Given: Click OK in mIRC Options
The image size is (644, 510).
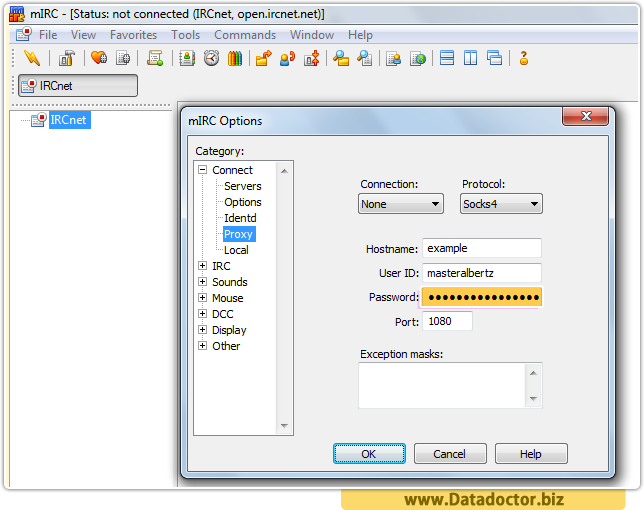Looking at the screenshot, I should click(x=369, y=454).
